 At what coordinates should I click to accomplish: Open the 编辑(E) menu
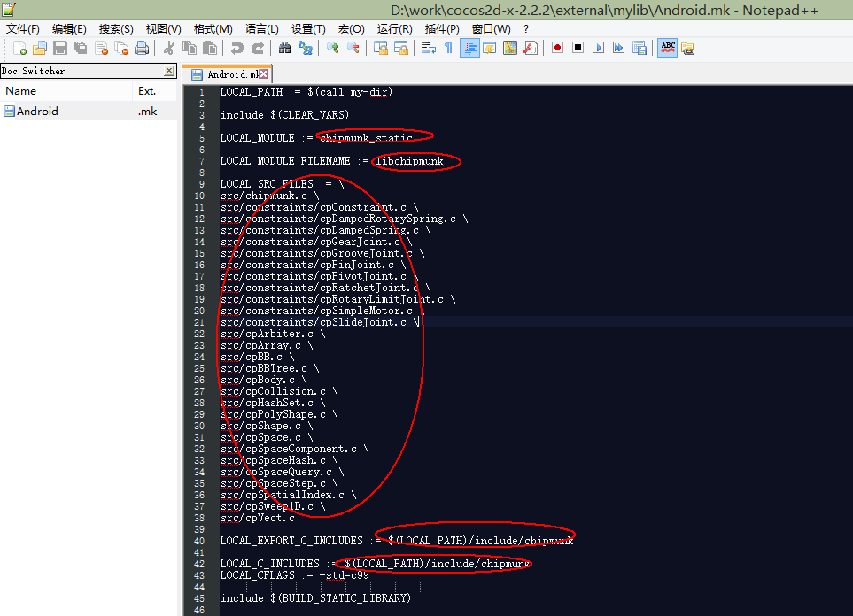coord(69,29)
